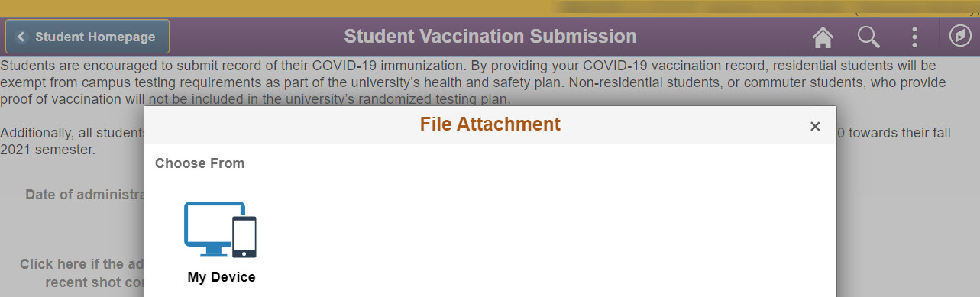Click the '2021 semester' text line
The height and width of the screenshot is (297, 980).
tap(48, 150)
